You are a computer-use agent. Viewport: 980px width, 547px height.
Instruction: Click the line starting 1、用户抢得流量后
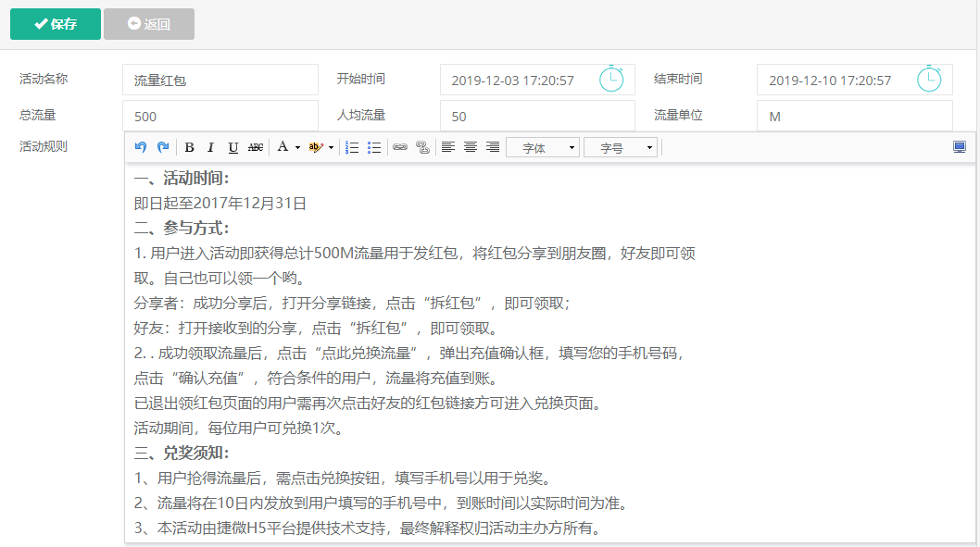(x=343, y=479)
